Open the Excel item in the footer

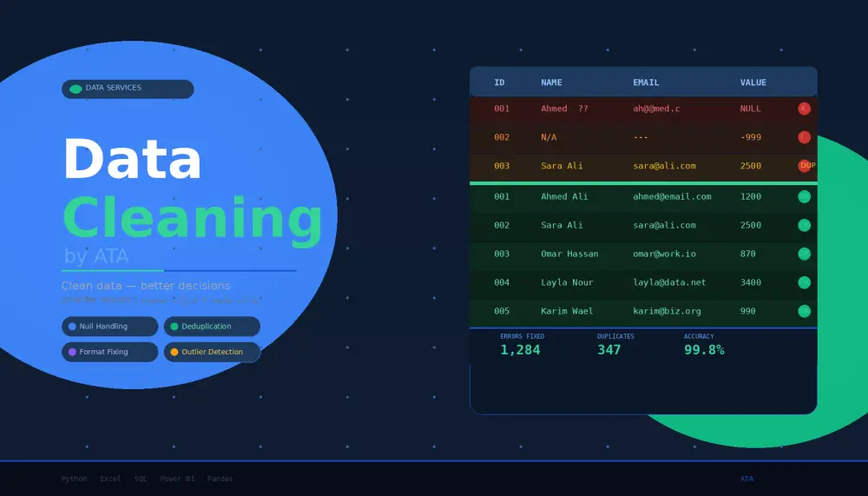click(x=111, y=479)
